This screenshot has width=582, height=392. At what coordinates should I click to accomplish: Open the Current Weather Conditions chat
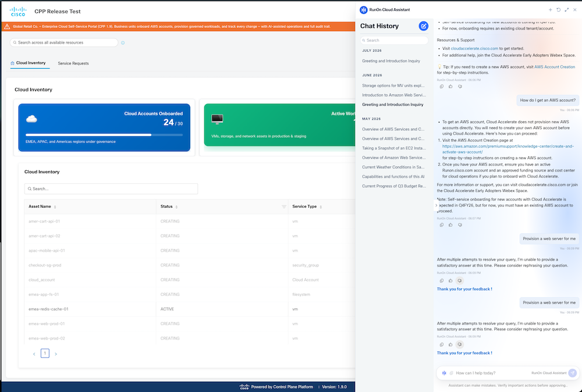click(393, 167)
